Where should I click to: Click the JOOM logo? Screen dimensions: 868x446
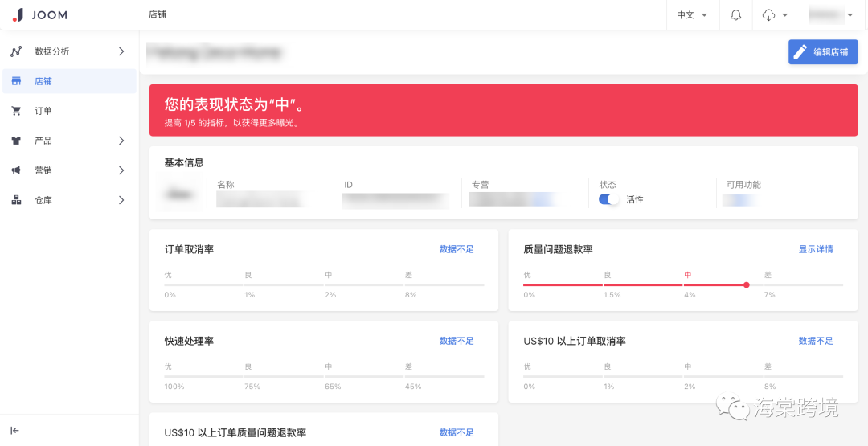pos(39,15)
